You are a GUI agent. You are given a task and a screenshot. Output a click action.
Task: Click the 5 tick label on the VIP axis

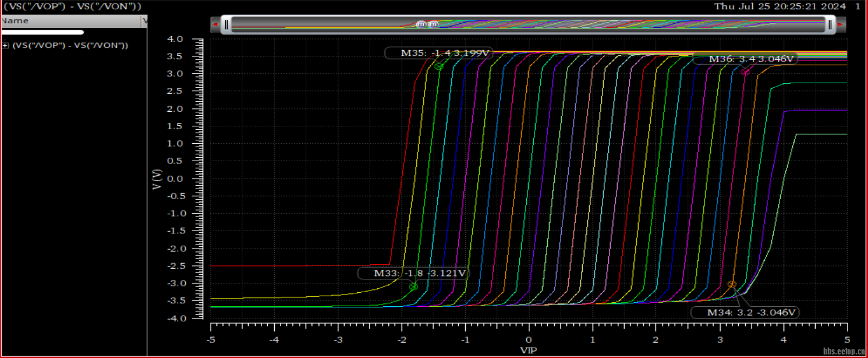coord(847,339)
